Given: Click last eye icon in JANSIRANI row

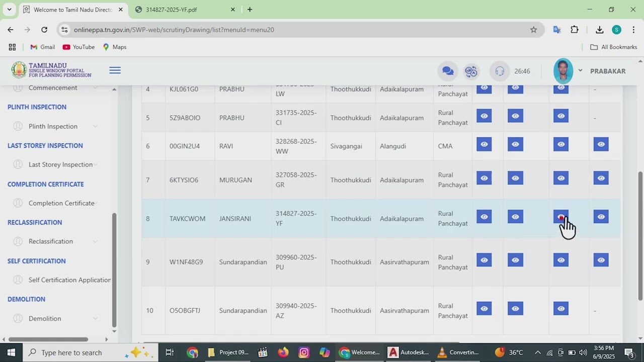Looking at the screenshot, I should 601,217.
